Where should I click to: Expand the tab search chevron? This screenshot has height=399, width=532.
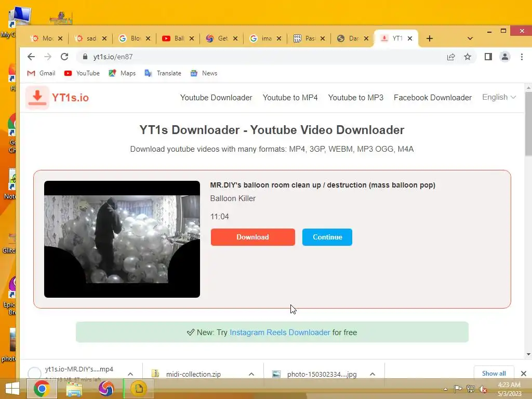(470, 38)
